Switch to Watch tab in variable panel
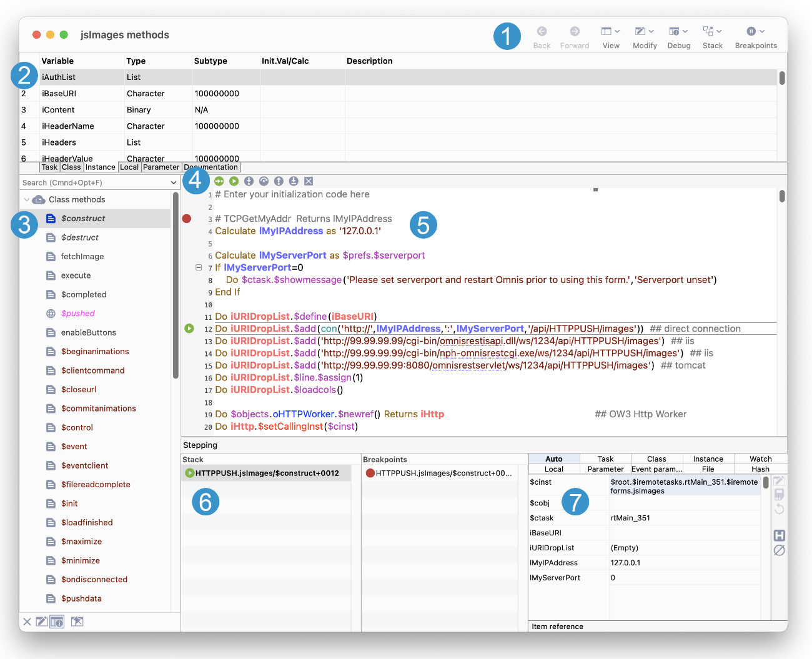 point(760,459)
